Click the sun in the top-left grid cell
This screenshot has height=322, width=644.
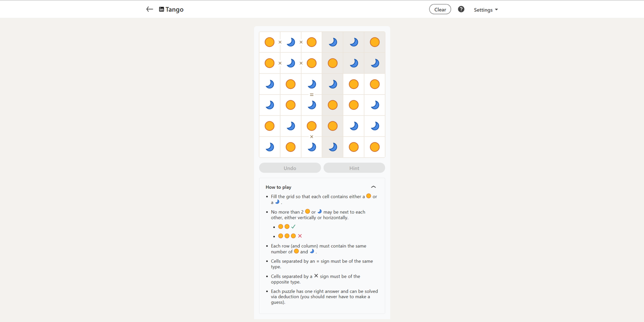pos(270,42)
